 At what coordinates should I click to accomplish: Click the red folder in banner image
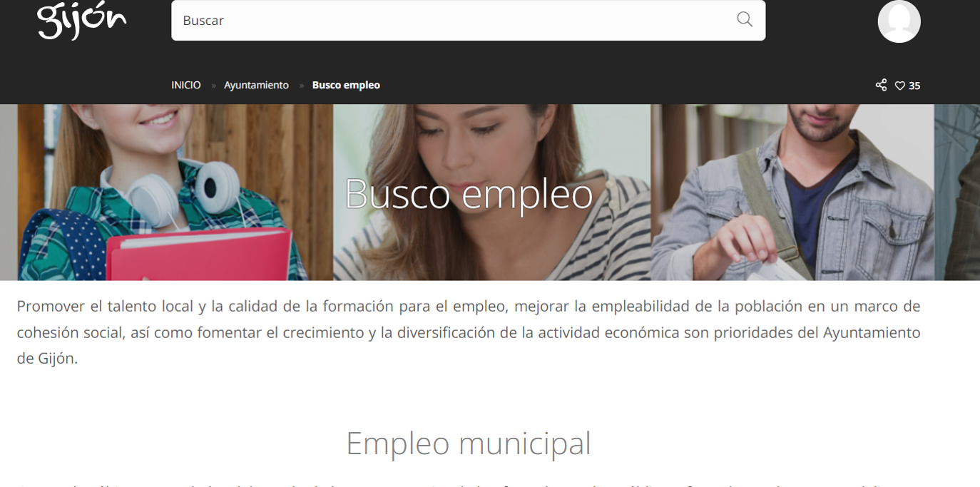(199, 255)
